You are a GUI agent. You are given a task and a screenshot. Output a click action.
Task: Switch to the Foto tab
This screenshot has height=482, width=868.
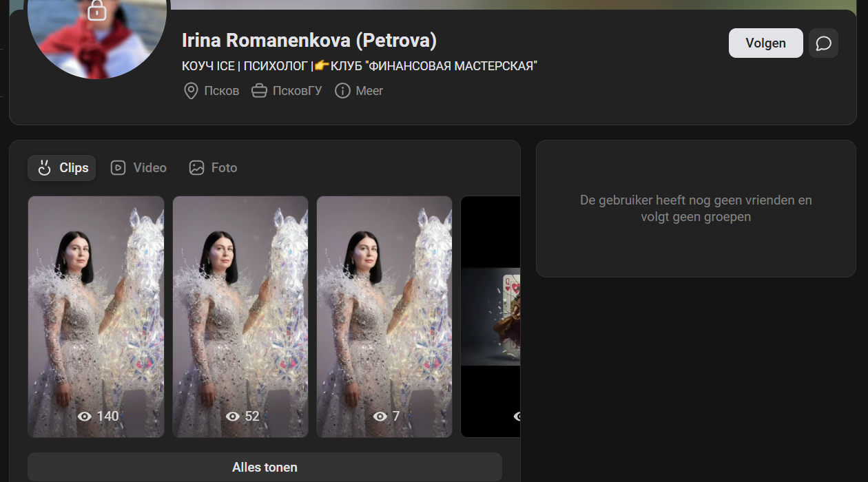213,168
